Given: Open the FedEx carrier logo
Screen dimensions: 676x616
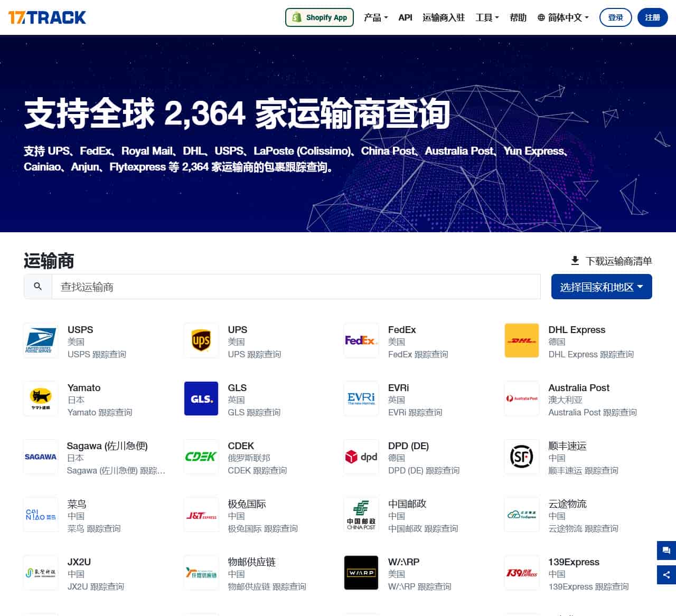Looking at the screenshot, I should point(361,340).
